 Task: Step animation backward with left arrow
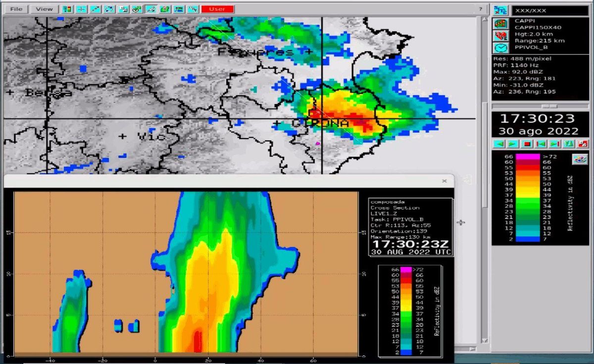[x=499, y=144]
